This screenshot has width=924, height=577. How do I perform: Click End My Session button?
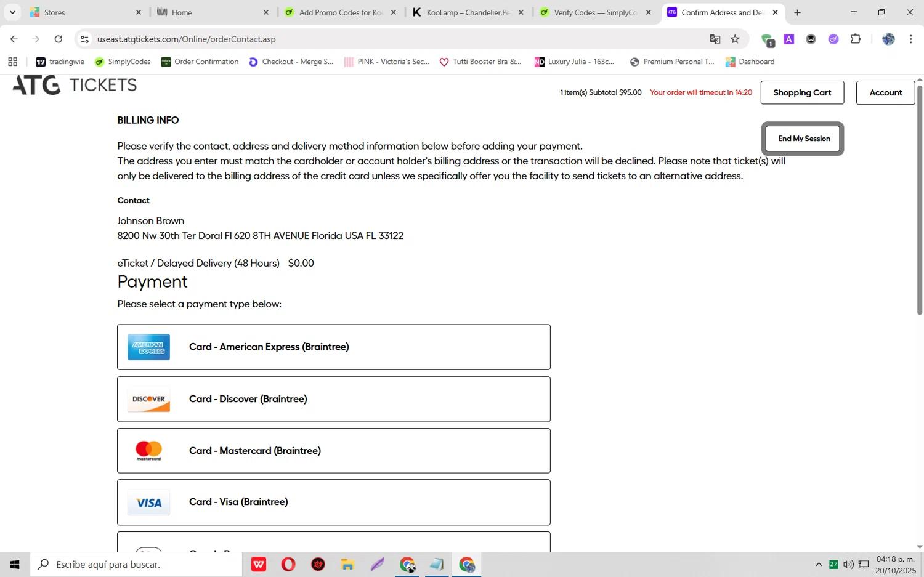click(803, 139)
